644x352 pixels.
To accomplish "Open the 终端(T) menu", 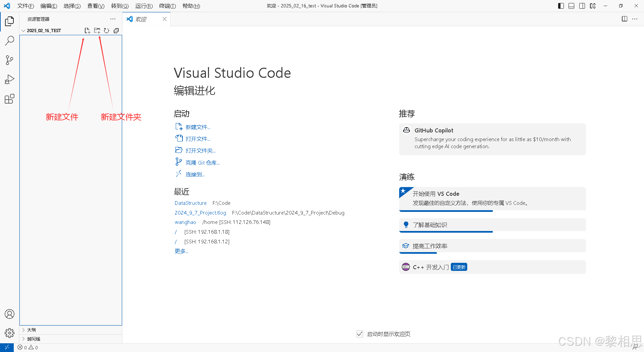I will [x=167, y=6].
